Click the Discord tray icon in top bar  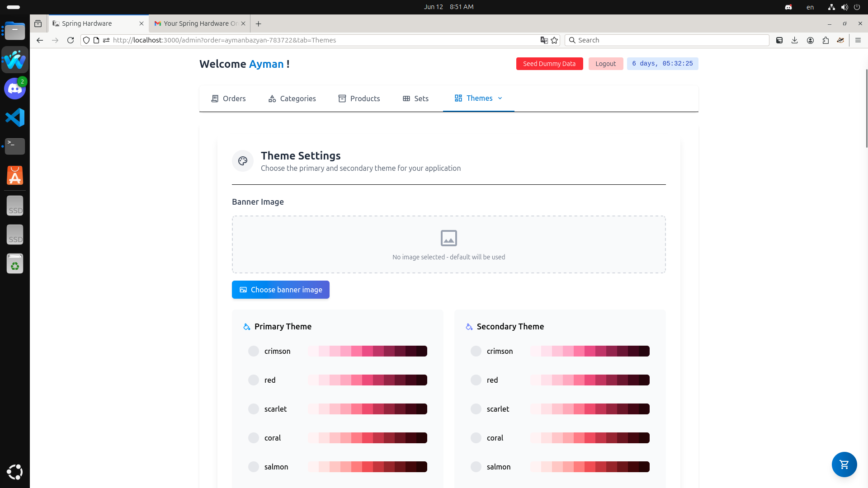coord(788,7)
